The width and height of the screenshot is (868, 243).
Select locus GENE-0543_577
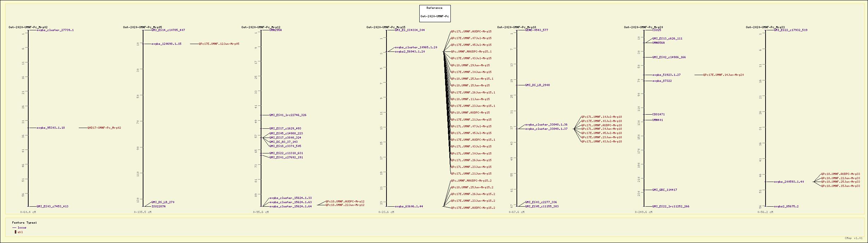(x=536, y=30)
